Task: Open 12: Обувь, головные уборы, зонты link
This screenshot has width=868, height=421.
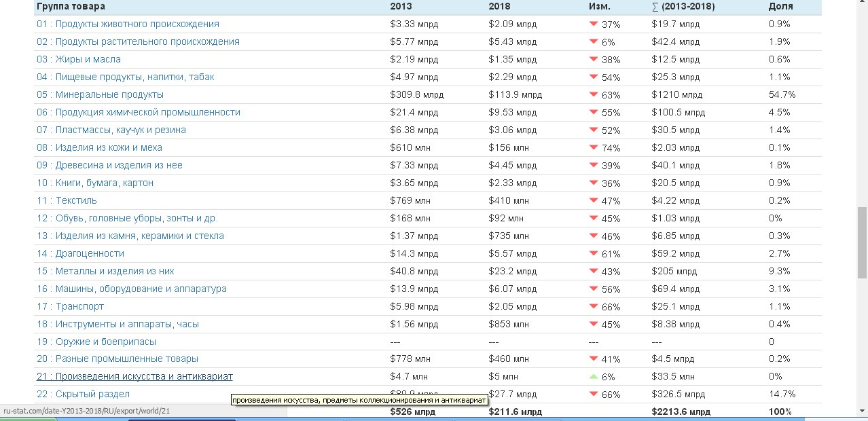Action: [127, 218]
